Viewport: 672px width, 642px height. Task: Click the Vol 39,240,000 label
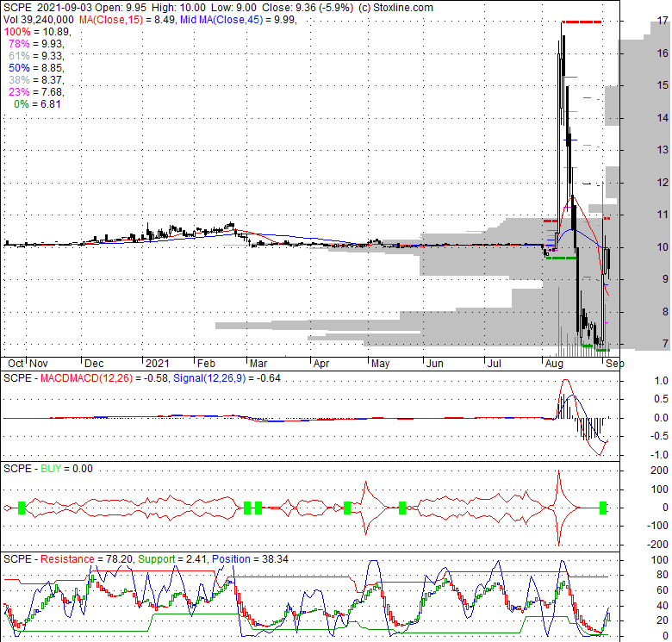click(39, 20)
